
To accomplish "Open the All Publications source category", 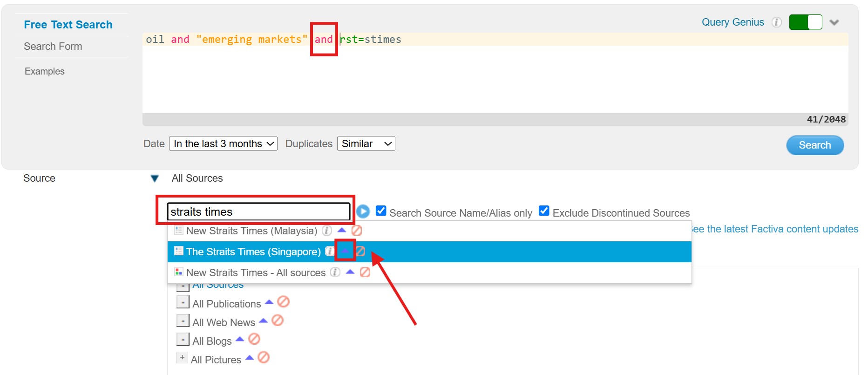I will pos(227,304).
